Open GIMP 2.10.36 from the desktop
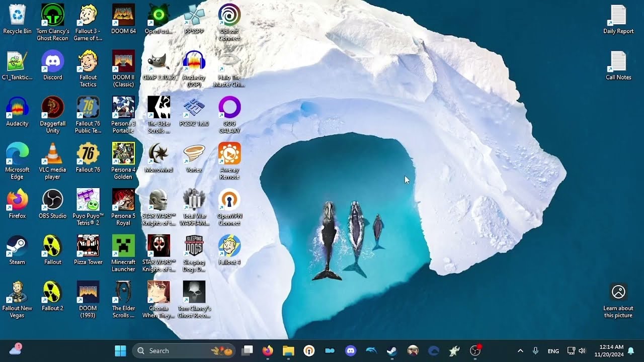Image resolution: width=644 pixels, height=362 pixels. [158, 66]
